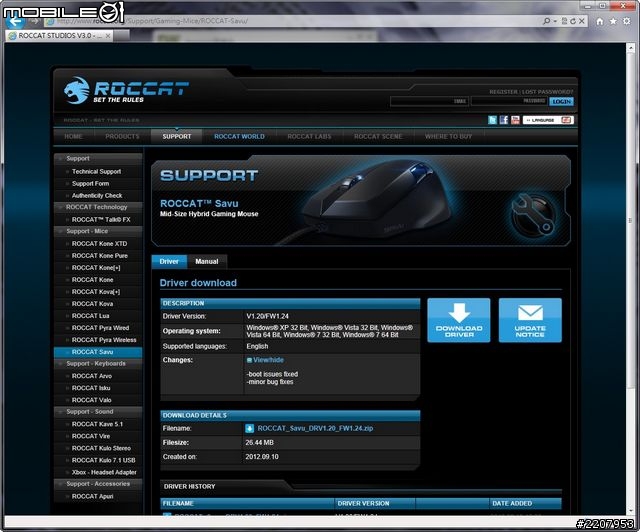The width and height of the screenshot is (640, 532).
Task: Open ROCCAT LABS in navigation bar
Action: (x=309, y=136)
